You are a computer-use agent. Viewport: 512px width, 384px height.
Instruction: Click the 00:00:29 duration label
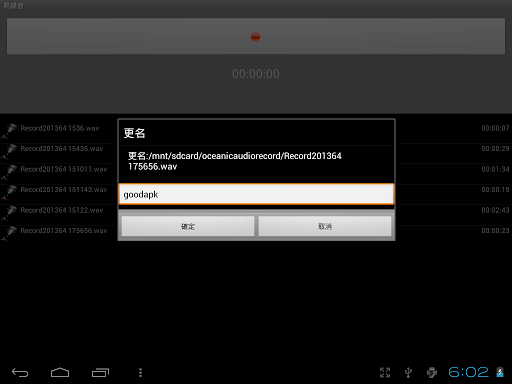tap(495, 149)
